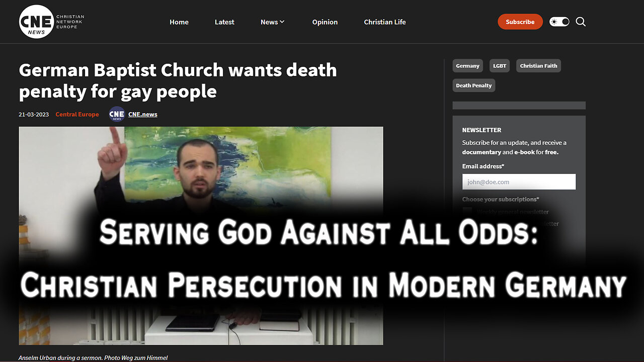Click the photo caption about Anselm Urban
644x362 pixels.
pyautogui.click(x=93, y=358)
